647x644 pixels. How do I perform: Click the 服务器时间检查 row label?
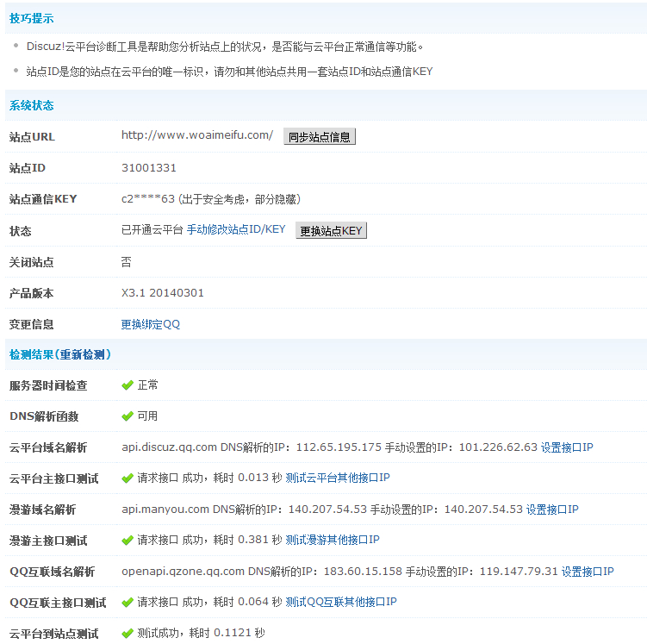point(48,386)
